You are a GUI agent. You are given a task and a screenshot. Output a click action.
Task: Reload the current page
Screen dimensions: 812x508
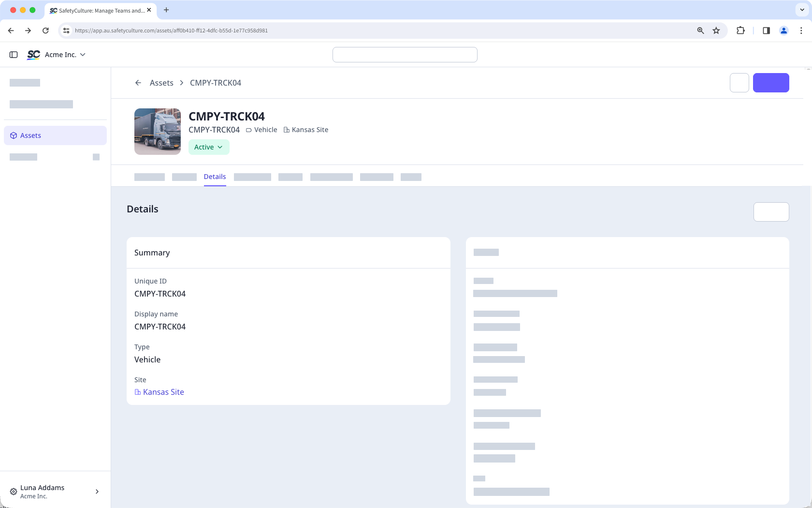45,30
